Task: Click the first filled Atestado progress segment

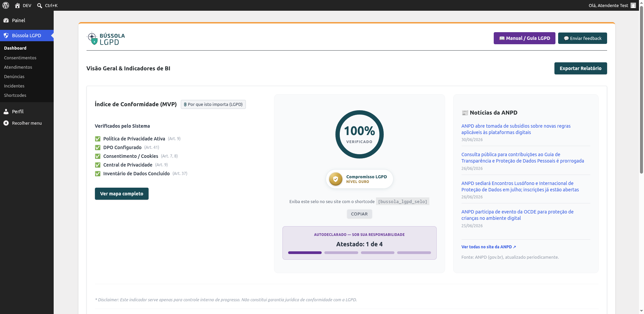Action: (x=305, y=253)
